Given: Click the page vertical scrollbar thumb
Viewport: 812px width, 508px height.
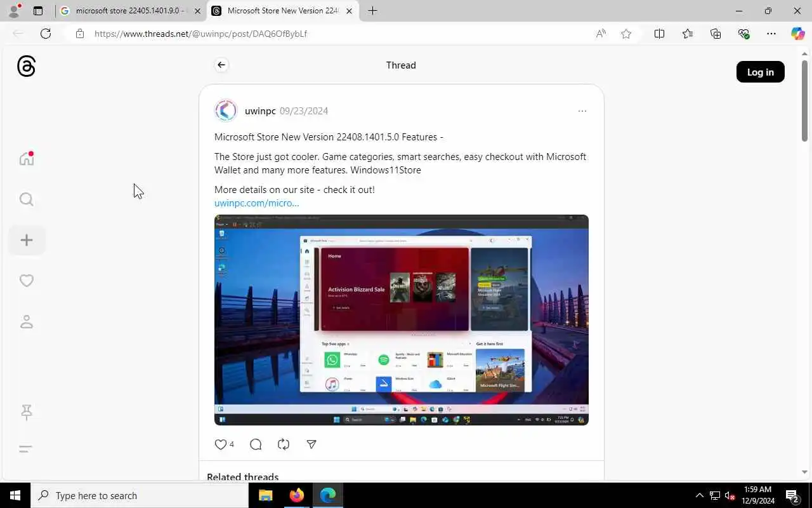Looking at the screenshot, I should (x=804, y=100).
